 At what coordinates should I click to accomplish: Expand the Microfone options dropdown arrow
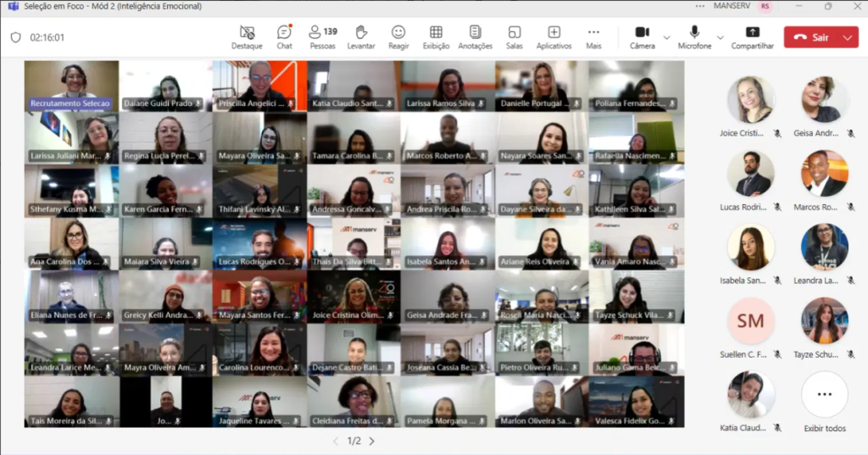click(x=721, y=37)
